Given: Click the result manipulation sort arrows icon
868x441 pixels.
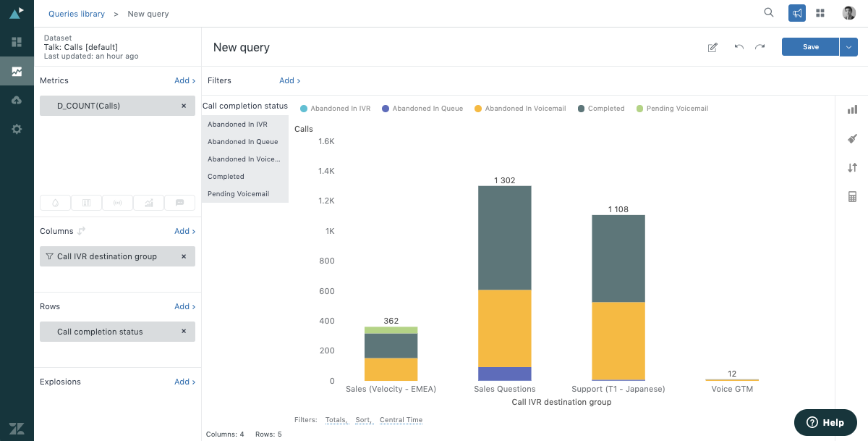Looking at the screenshot, I should tap(852, 167).
